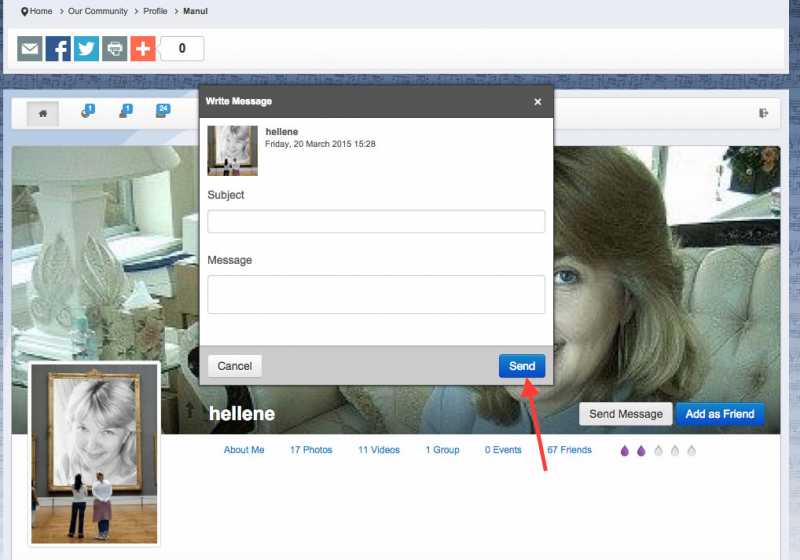Open Profile breadcrumb link
800x560 pixels.
[155, 11]
